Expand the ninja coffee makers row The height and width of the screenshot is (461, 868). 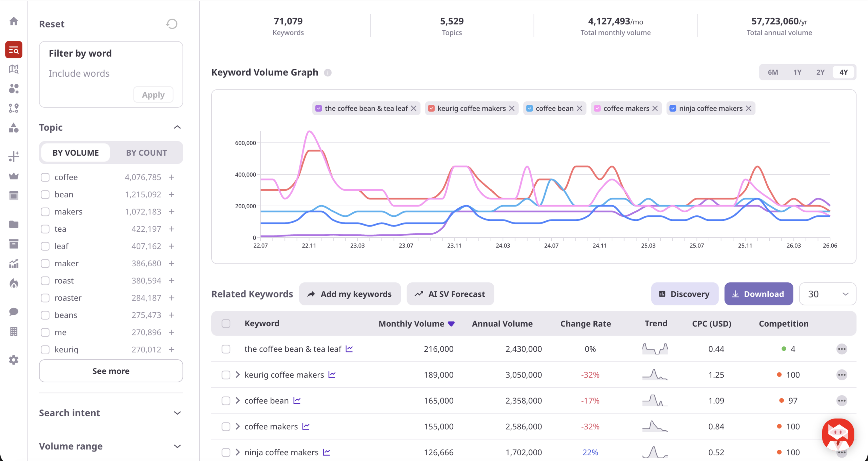[x=238, y=452]
